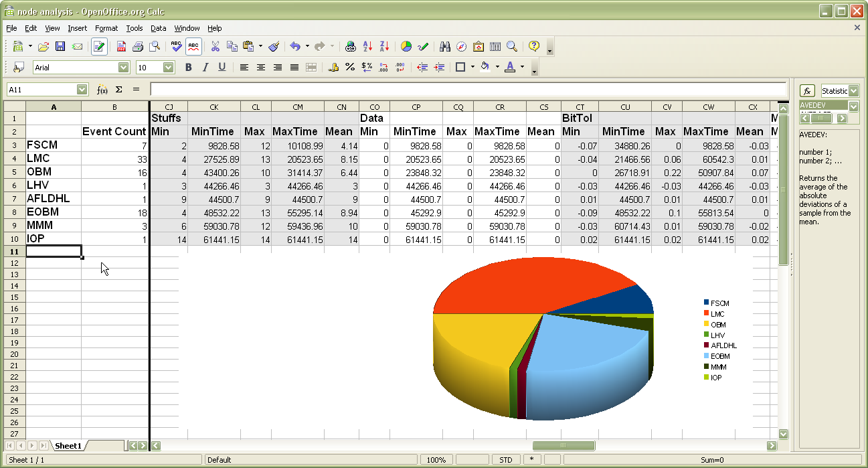Apply Background Color paint bucket
The height and width of the screenshot is (468, 868).
point(485,67)
